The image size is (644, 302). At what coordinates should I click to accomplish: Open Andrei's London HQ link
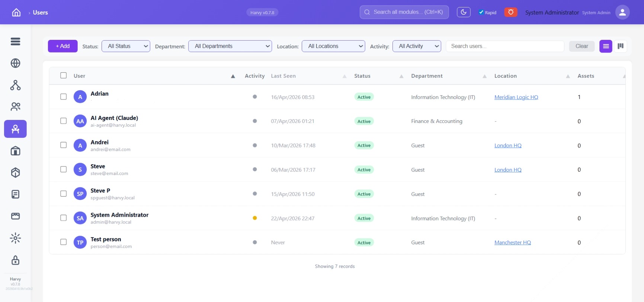508,146
